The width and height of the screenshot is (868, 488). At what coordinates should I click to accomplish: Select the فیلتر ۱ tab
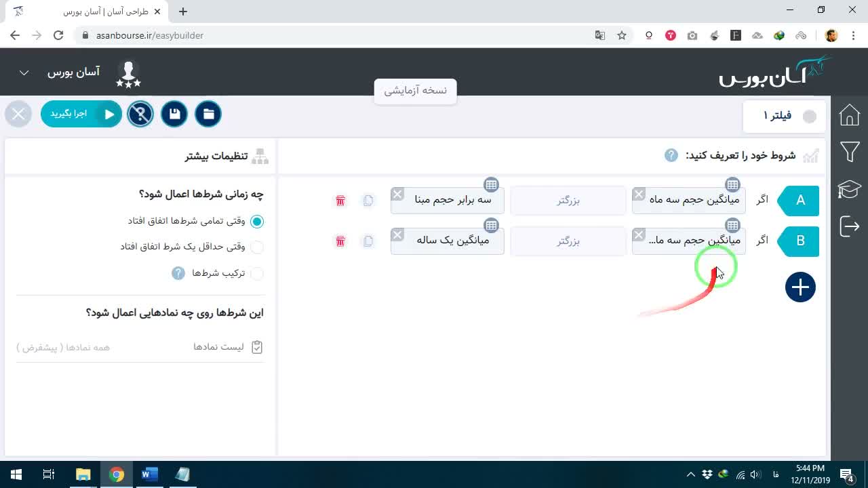pos(784,116)
